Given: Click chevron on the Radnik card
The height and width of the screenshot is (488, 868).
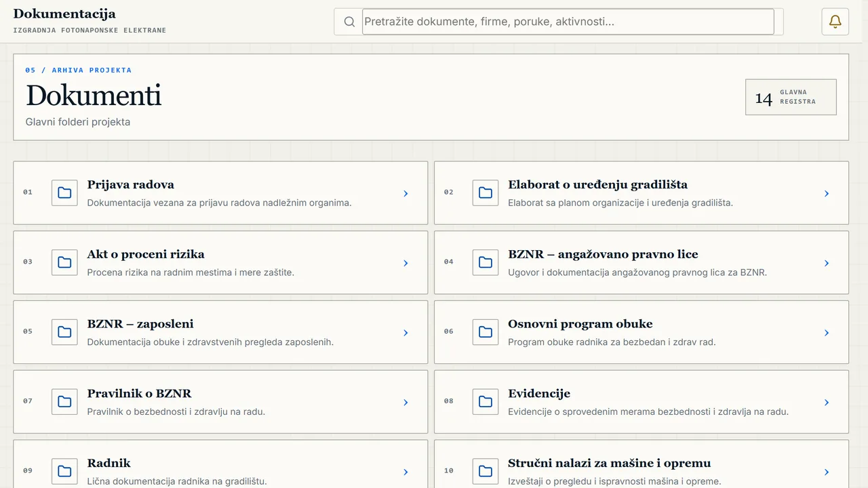Looking at the screenshot, I should coord(406,472).
